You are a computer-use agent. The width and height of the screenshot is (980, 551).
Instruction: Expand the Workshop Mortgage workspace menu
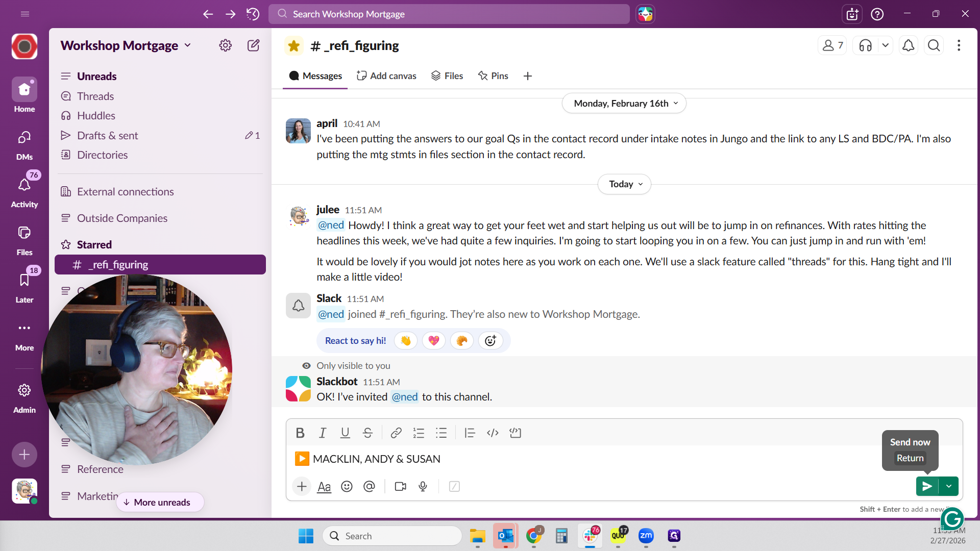[126, 45]
